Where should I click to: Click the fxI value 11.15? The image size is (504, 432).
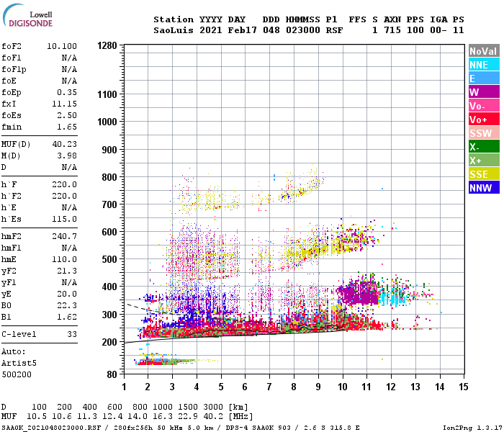tap(65, 104)
